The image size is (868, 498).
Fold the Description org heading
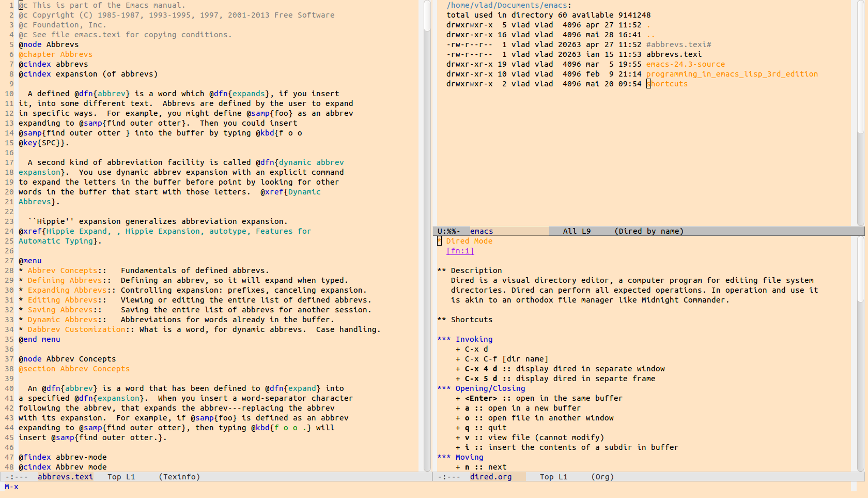(470, 270)
